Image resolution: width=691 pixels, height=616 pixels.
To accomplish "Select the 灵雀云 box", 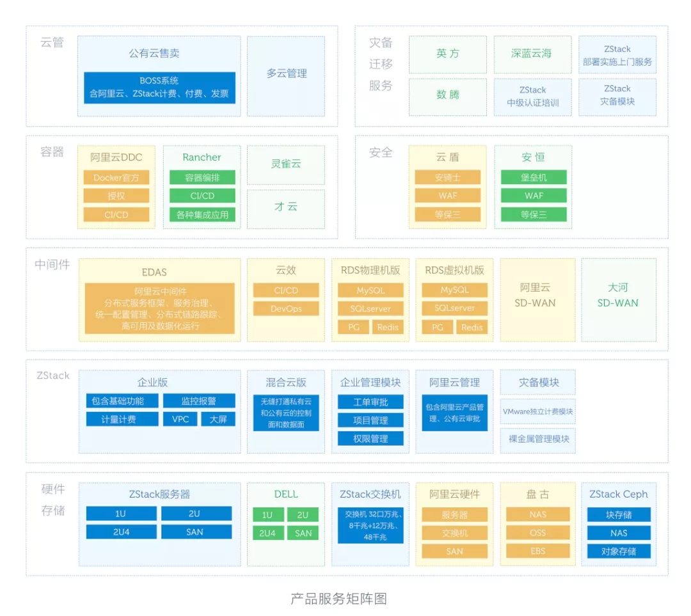I will [x=286, y=165].
